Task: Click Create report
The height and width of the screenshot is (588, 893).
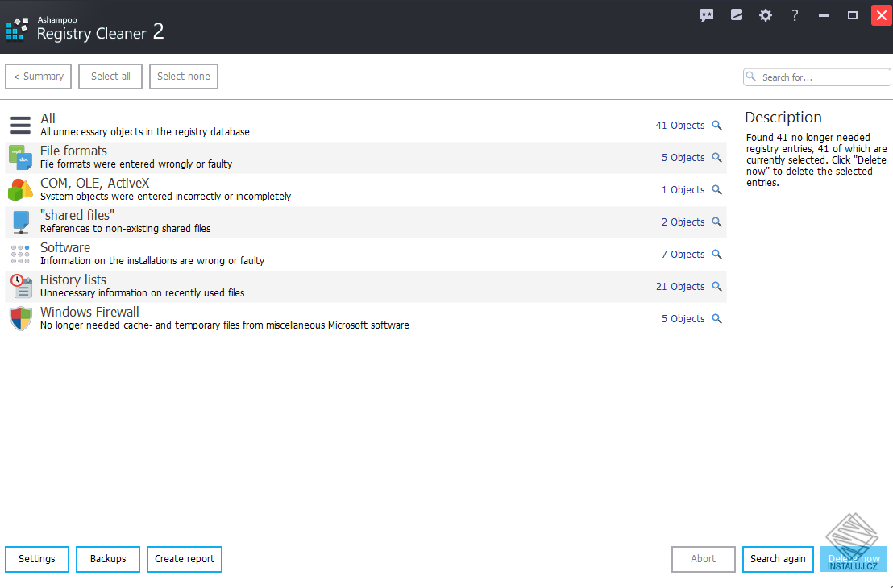Action: click(x=184, y=559)
